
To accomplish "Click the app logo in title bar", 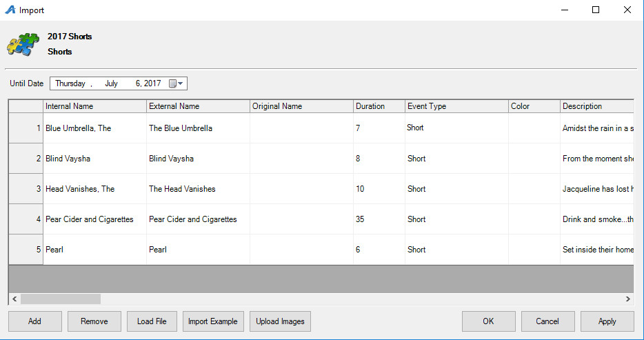I will pos(10,10).
